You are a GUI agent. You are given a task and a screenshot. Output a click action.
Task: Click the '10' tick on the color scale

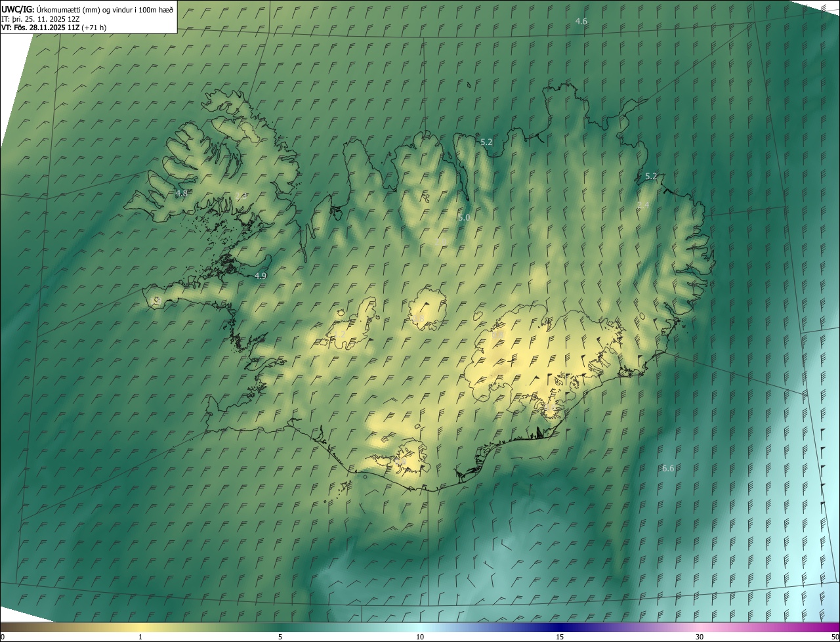pyautogui.click(x=420, y=637)
